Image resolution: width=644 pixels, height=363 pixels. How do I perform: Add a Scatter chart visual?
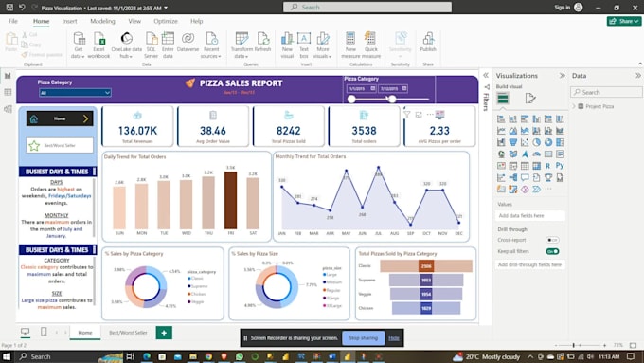coord(525,143)
